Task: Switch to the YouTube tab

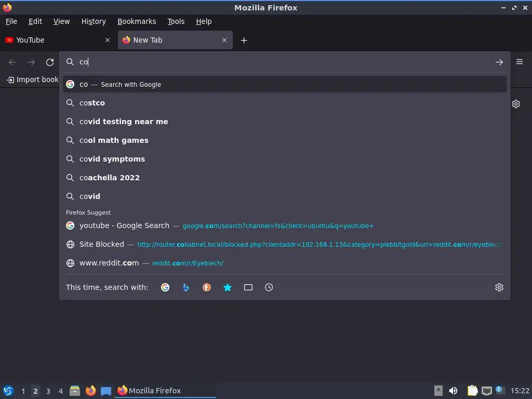Action: click(58, 40)
